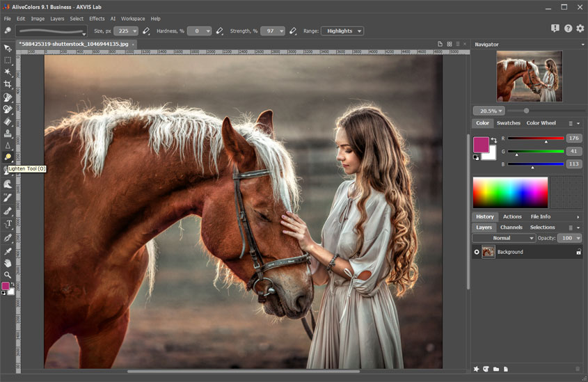Switch to the Selections tab
This screenshot has height=382, width=588.
pyautogui.click(x=542, y=228)
